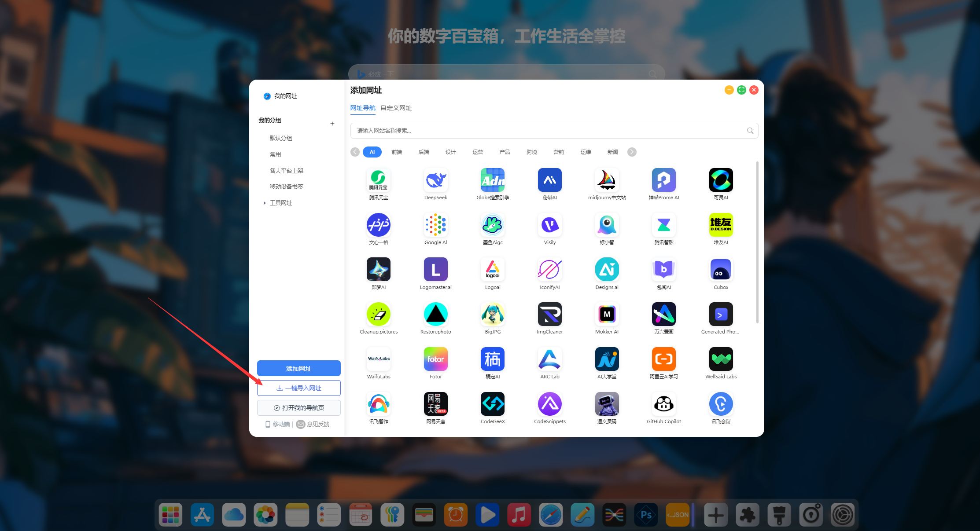Select the ARC Lab icon
This screenshot has height=531, width=980.
coord(549,359)
